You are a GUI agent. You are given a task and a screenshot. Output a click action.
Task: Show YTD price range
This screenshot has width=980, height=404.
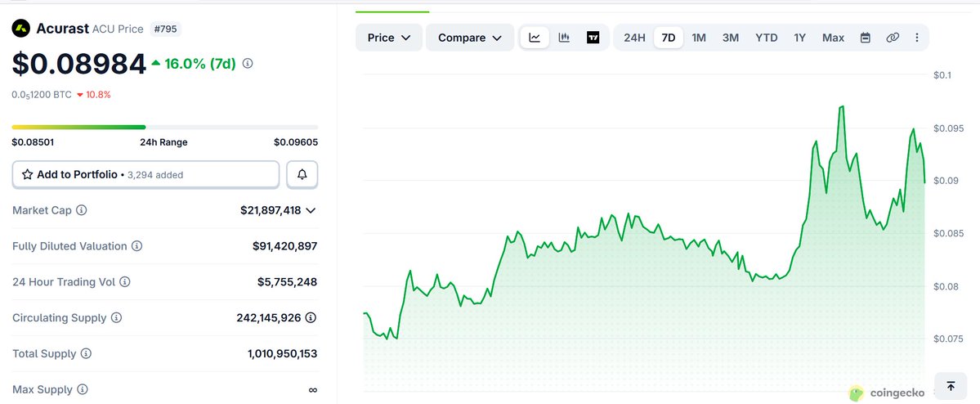pyautogui.click(x=766, y=38)
